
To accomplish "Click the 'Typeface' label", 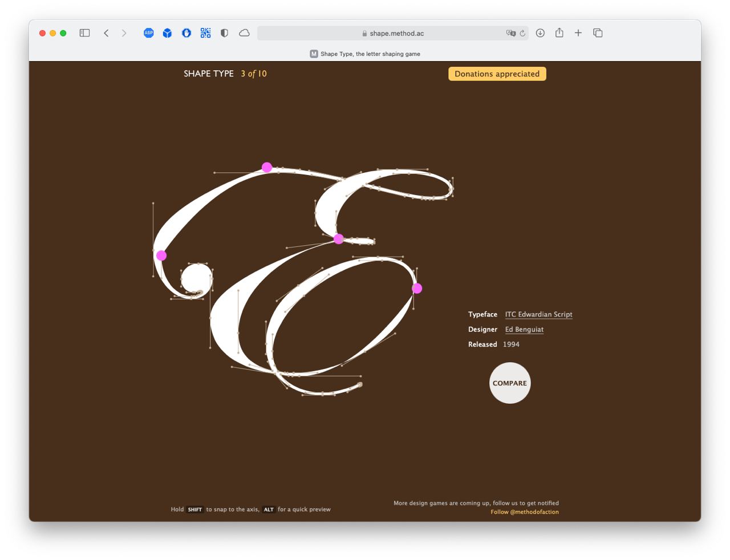I will 482,314.
